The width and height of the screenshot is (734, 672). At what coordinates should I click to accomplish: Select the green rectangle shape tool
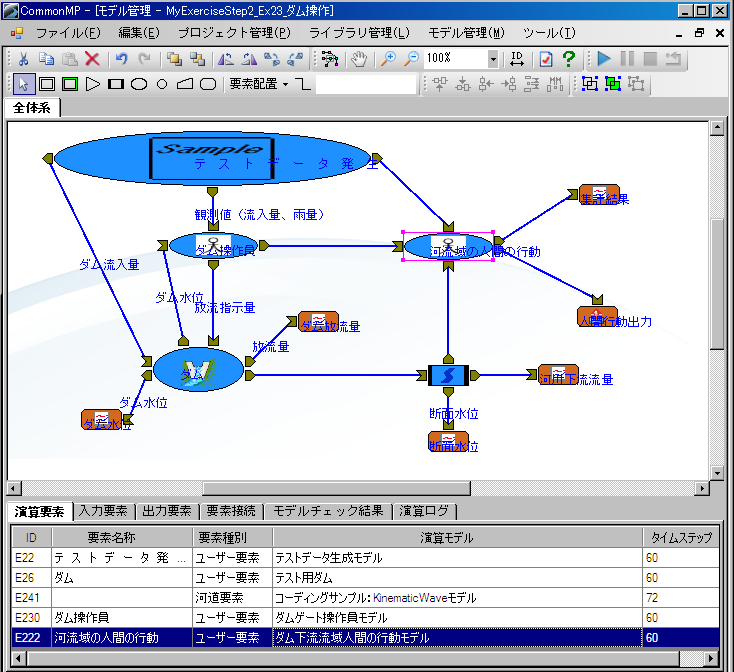point(70,84)
